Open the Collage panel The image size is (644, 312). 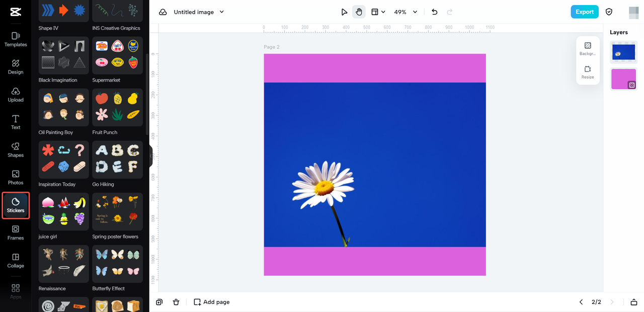[x=16, y=261]
